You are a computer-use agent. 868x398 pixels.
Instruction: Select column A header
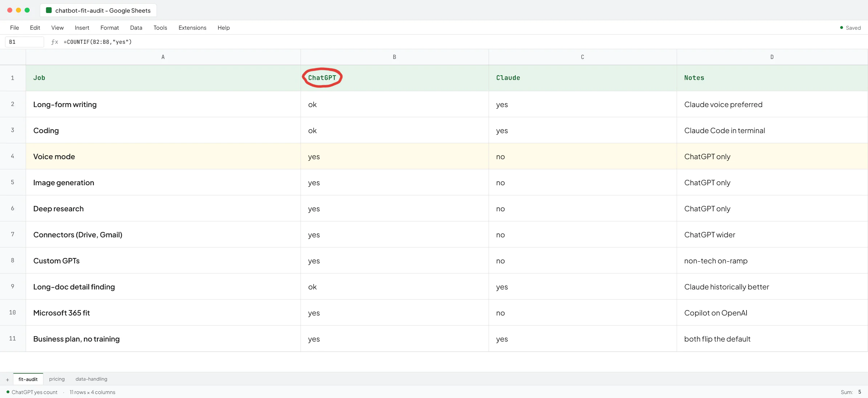163,57
